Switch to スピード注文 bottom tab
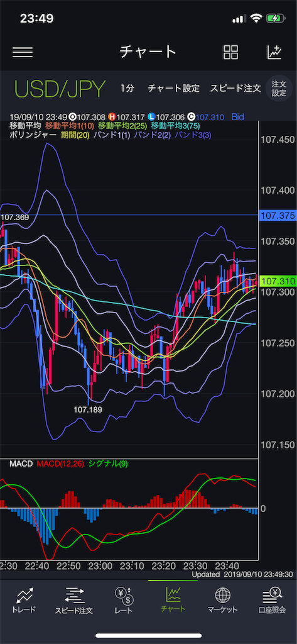297x644 pixels. (x=74, y=601)
